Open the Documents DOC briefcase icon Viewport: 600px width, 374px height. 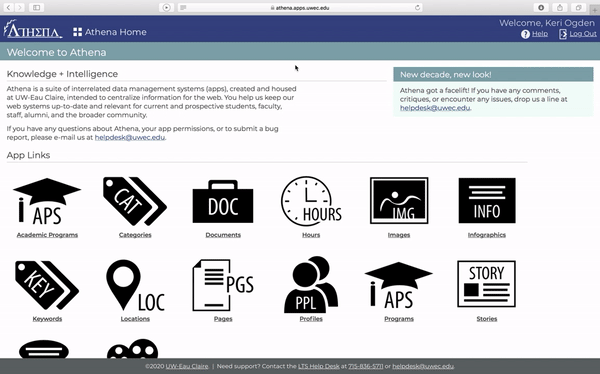click(223, 202)
